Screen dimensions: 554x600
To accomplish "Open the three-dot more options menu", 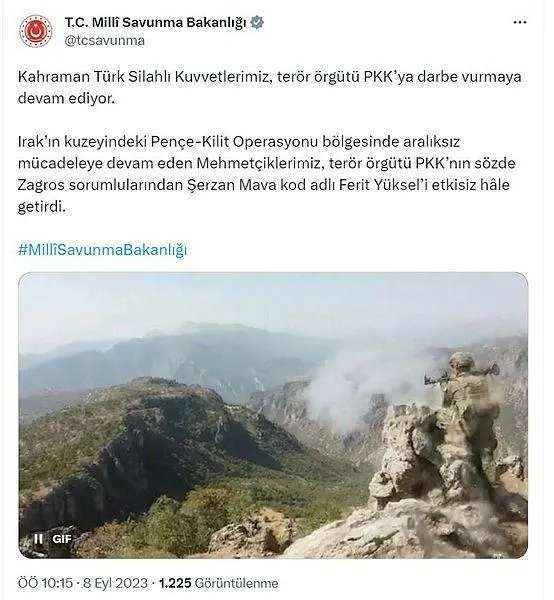I will pyautogui.click(x=520, y=23).
